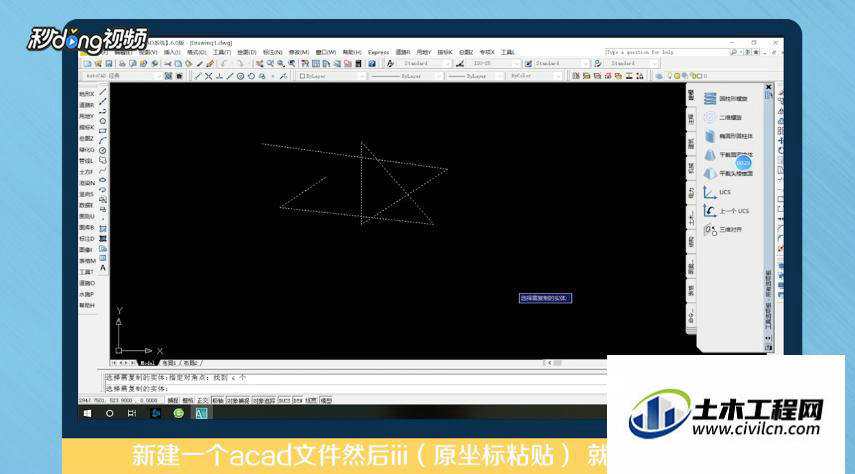Screen dimensions: 855x474
Task: Select the Arc tool in draw toolbar
Action: [103, 141]
